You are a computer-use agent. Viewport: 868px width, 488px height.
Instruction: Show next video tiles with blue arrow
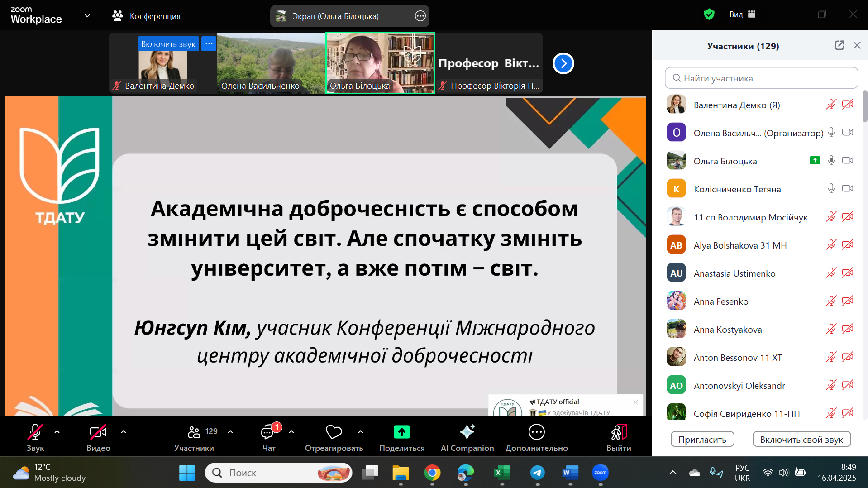coord(563,63)
